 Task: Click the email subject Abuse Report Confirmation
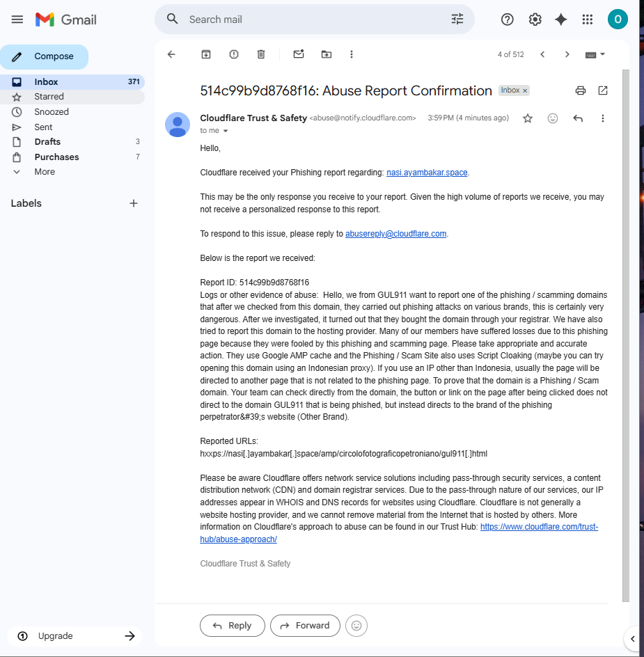click(346, 91)
